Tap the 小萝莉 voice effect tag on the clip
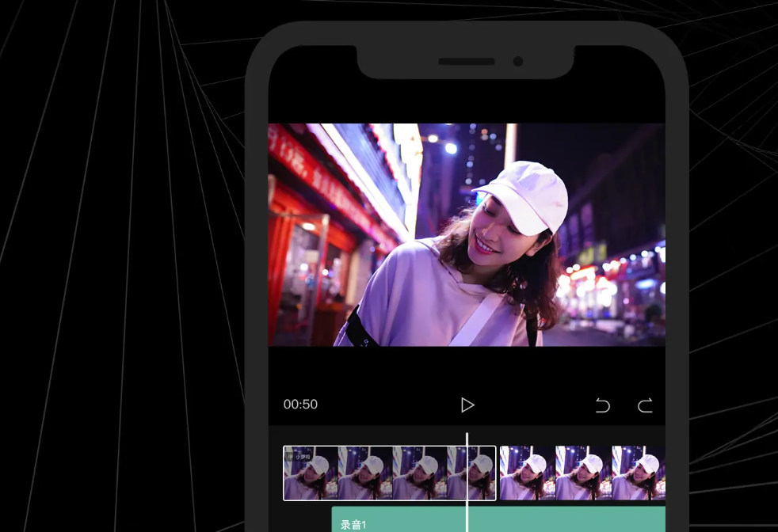The width and height of the screenshot is (778, 532). click(299, 457)
